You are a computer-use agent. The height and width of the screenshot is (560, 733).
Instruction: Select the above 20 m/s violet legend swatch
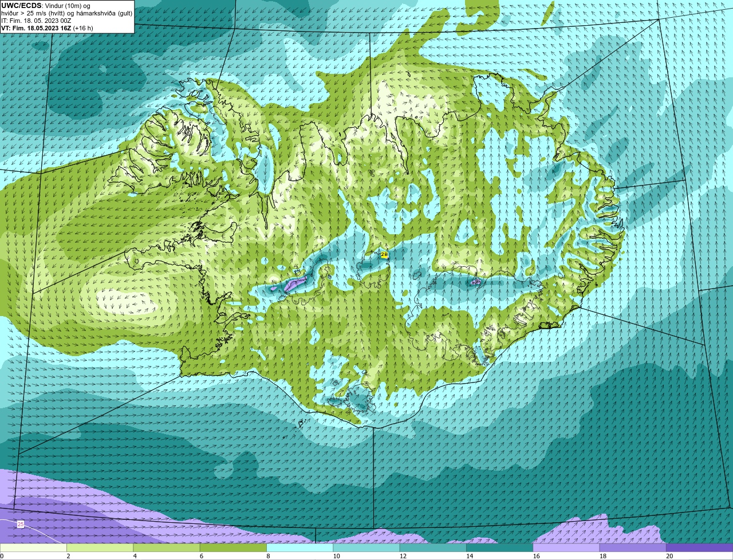click(x=700, y=547)
